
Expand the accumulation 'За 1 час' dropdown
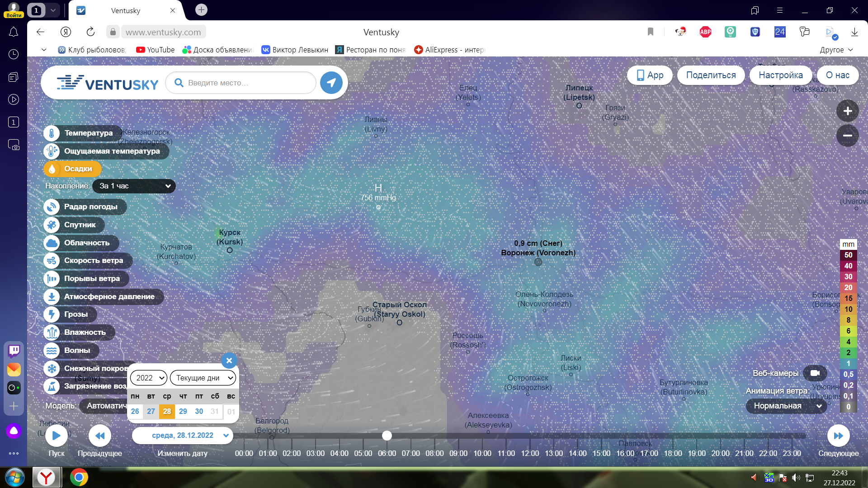click(x=134, y=186)
